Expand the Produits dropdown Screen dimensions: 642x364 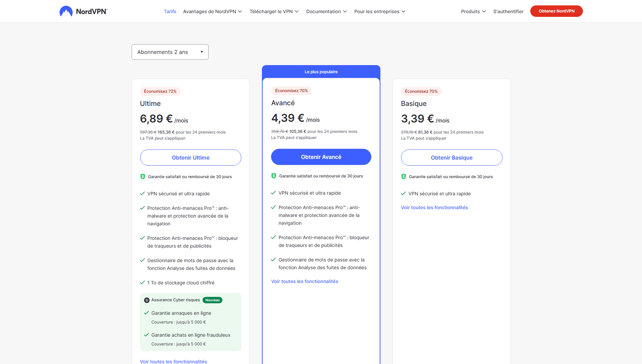click(473, 11)
